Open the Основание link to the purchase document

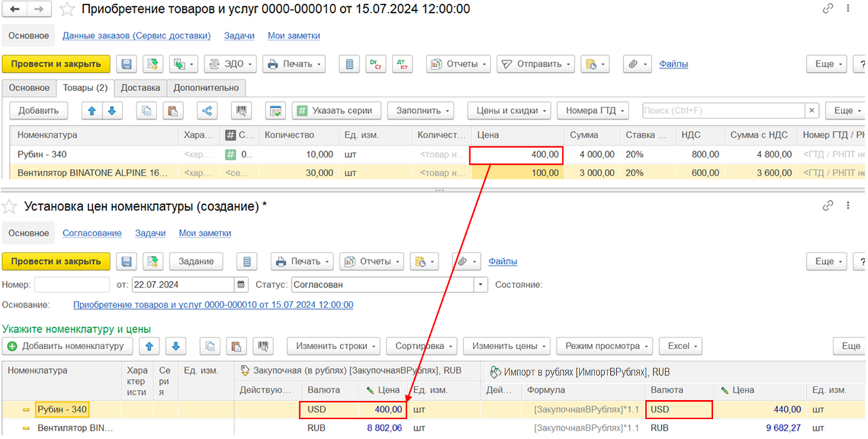point(213,305)
